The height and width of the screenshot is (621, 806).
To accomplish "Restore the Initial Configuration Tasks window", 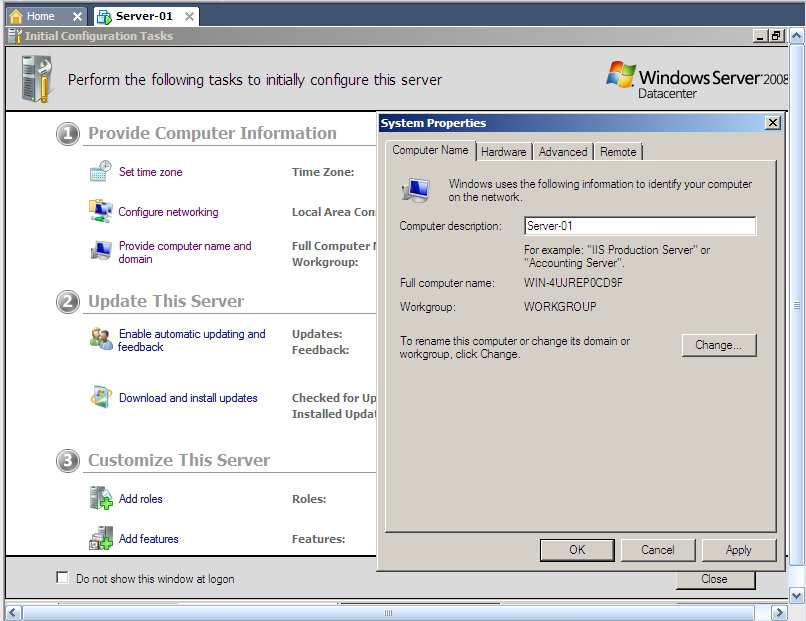I will pyautogui.click(x=776, y=36).
